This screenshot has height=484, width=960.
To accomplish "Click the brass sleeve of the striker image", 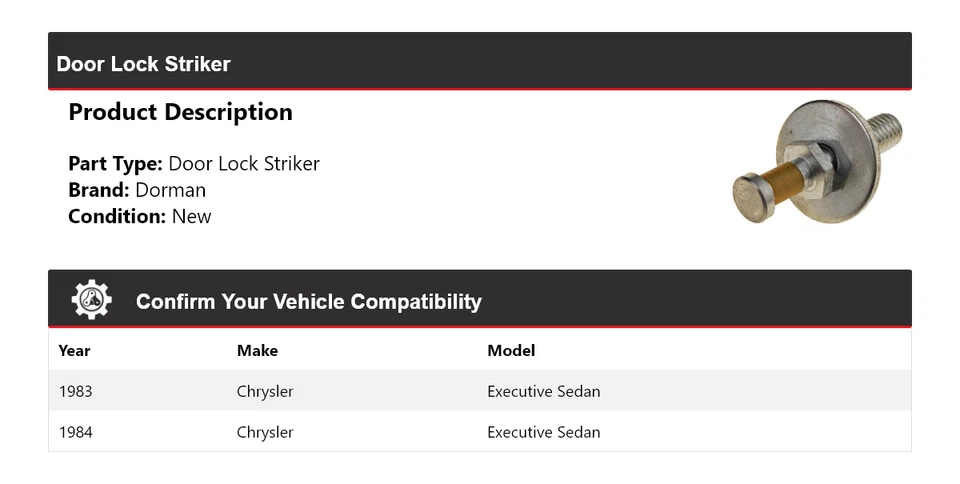I will [787, 180].
